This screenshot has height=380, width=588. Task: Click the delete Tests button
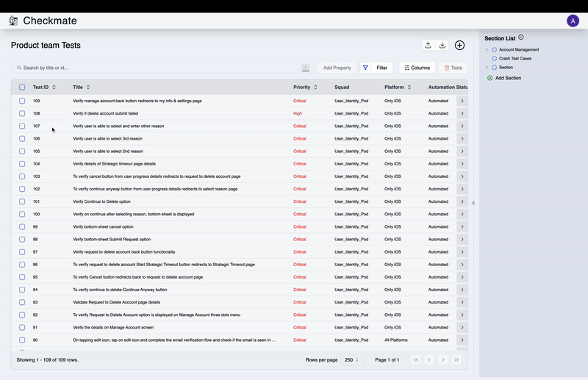pos(453,68)
